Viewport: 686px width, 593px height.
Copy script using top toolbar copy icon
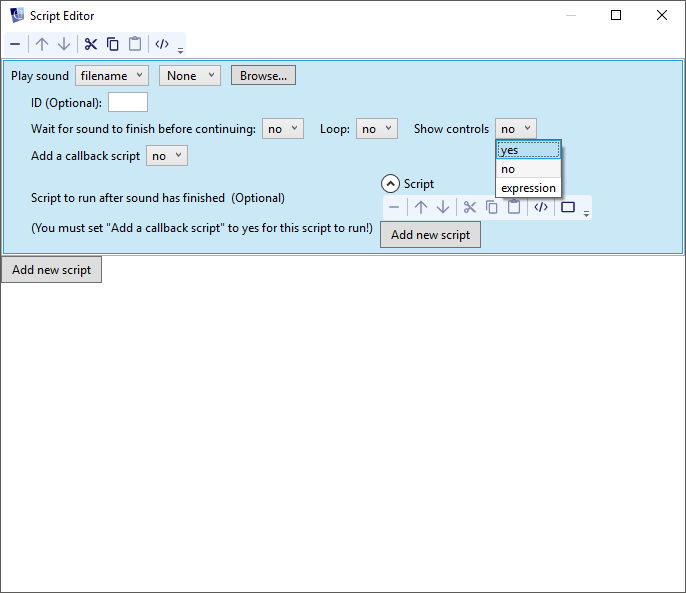coord(113,44)
